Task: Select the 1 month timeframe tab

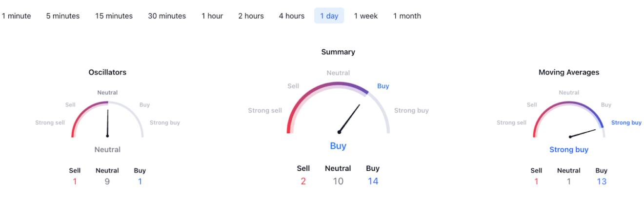Action: pos(407,16)
